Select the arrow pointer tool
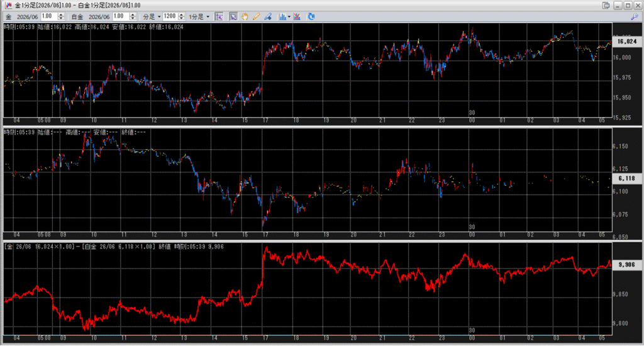Viewport: 644px width, 346px height. click(x=233, y=16)
